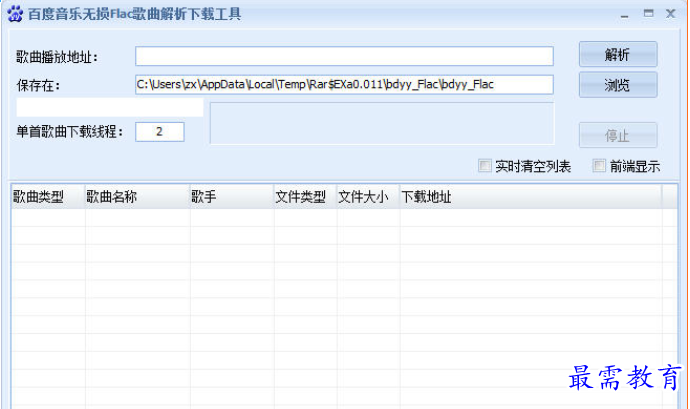Click the 文件类型 column header
This screenshot has width=690, height=409.
[305, 197]
